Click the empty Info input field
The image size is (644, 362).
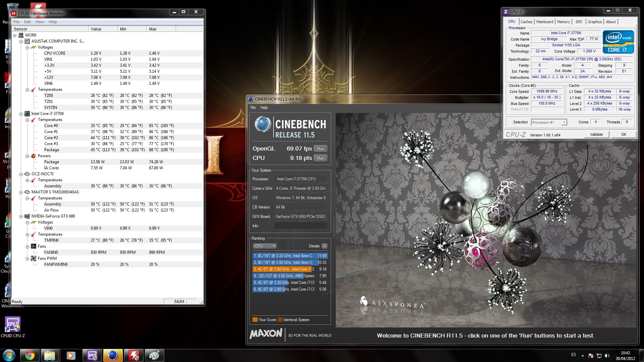click(x=301, y=226)
